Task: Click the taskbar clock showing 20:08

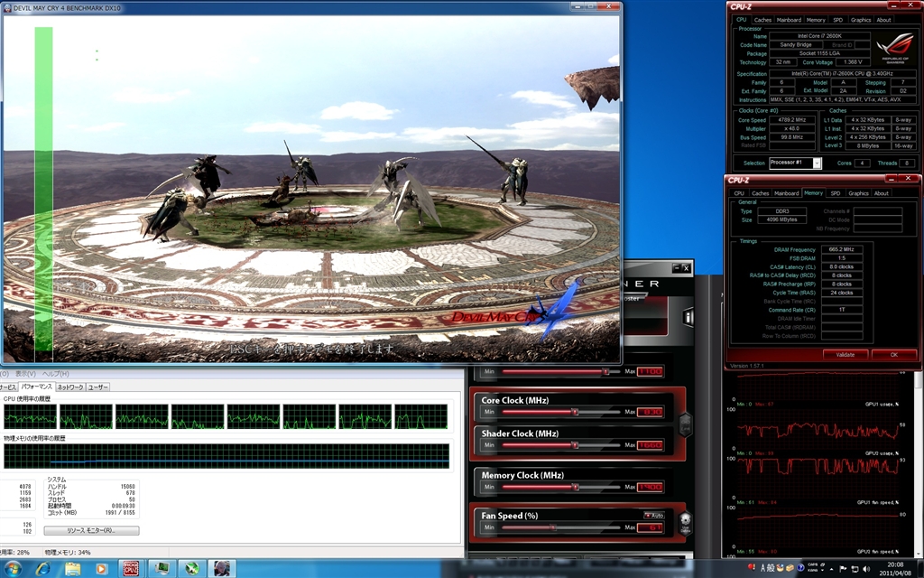Action: 894,569
